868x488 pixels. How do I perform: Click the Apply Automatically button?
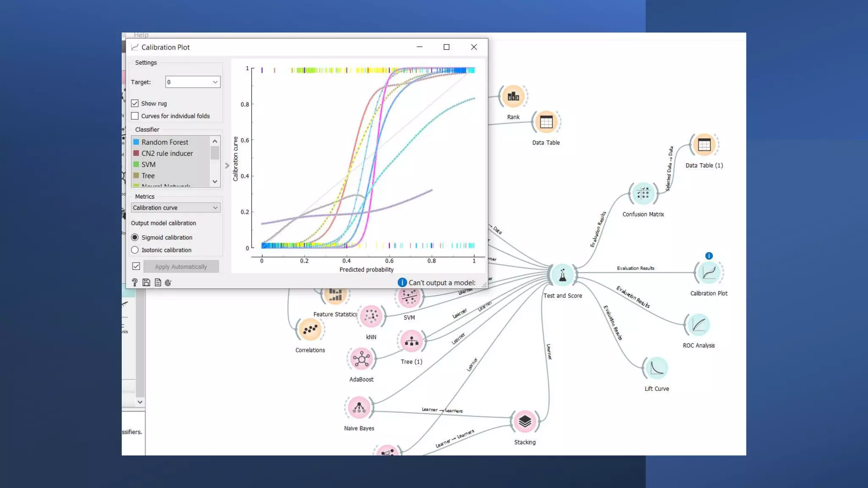(181, 266)
